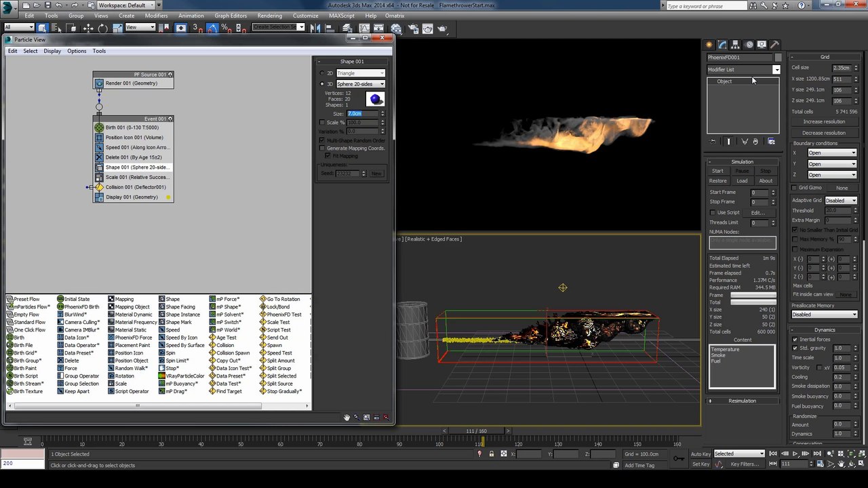
Task: Expand the Resimulation rollout
Action: (x=742, y=401)
